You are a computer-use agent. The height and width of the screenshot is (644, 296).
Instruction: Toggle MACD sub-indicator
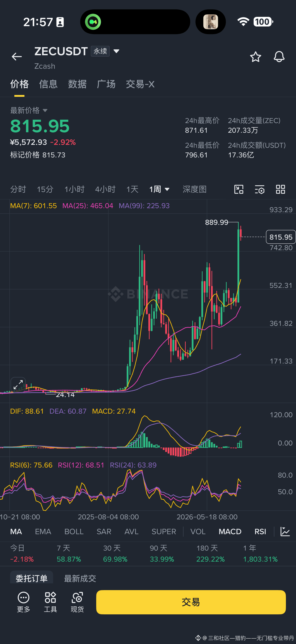[x=230, y=532]
